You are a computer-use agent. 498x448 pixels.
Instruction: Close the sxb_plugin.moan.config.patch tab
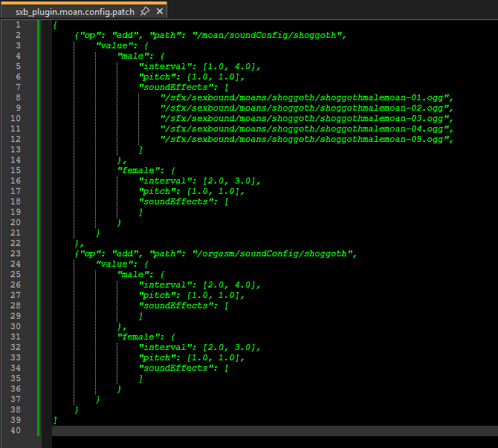pyautogui.click(x=160, y=11)
